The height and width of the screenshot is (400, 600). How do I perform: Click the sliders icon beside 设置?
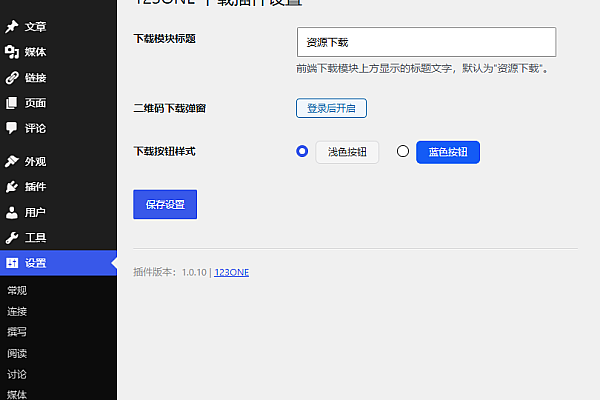tap(12, 263)
